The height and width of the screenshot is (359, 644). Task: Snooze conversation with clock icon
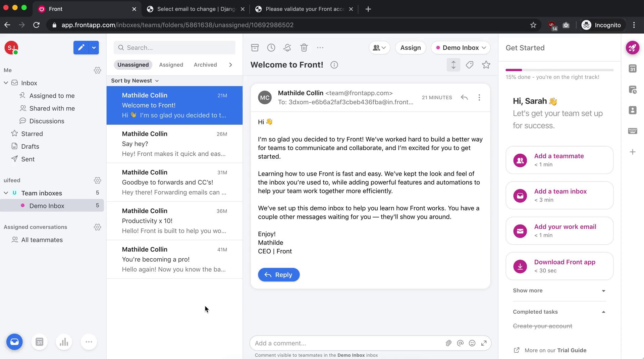point(271,48)
